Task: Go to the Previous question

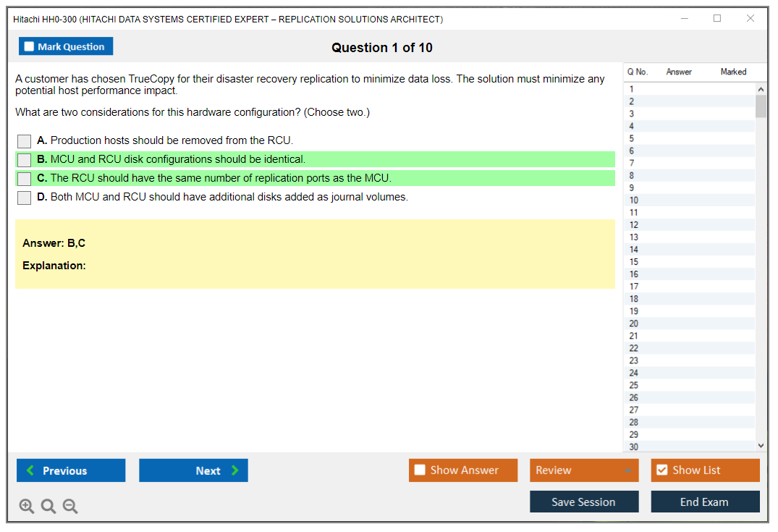Action: [x=71, y=470]
